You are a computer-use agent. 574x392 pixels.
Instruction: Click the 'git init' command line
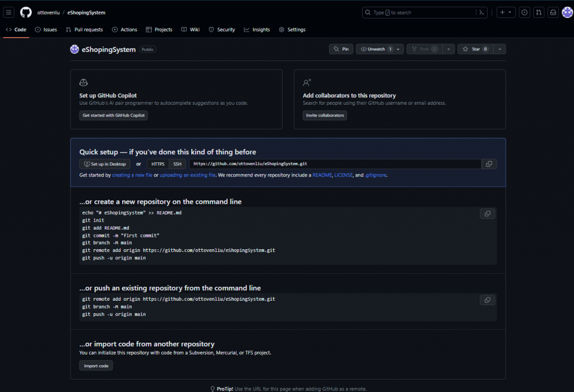click(94, 220)
